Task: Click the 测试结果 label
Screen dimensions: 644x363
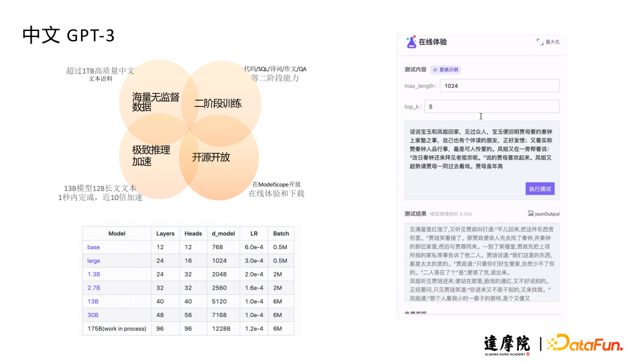Action: (415, 214)
